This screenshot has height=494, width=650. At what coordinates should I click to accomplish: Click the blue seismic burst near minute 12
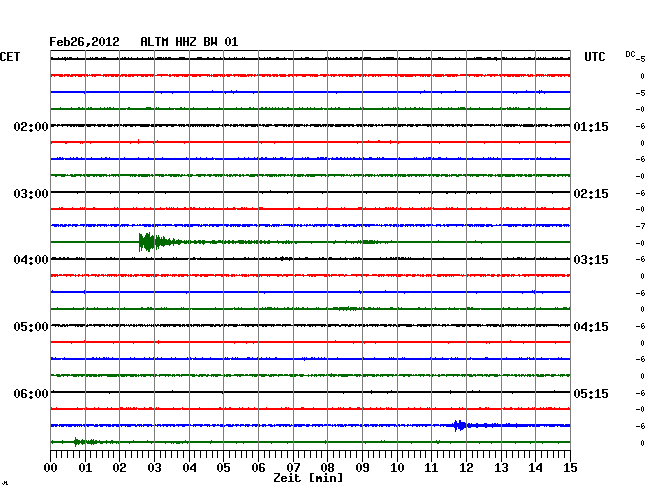[459, 426]
